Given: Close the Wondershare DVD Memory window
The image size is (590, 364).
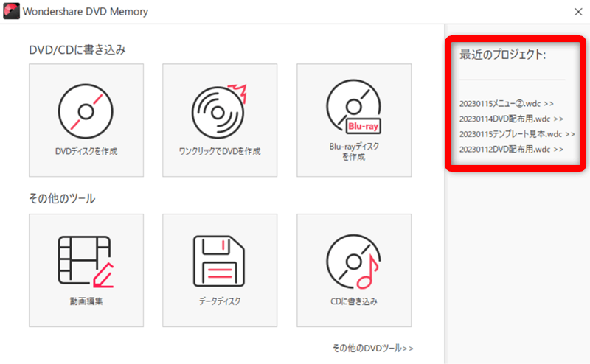Looking at the screenshot, I should pos(578,12).
